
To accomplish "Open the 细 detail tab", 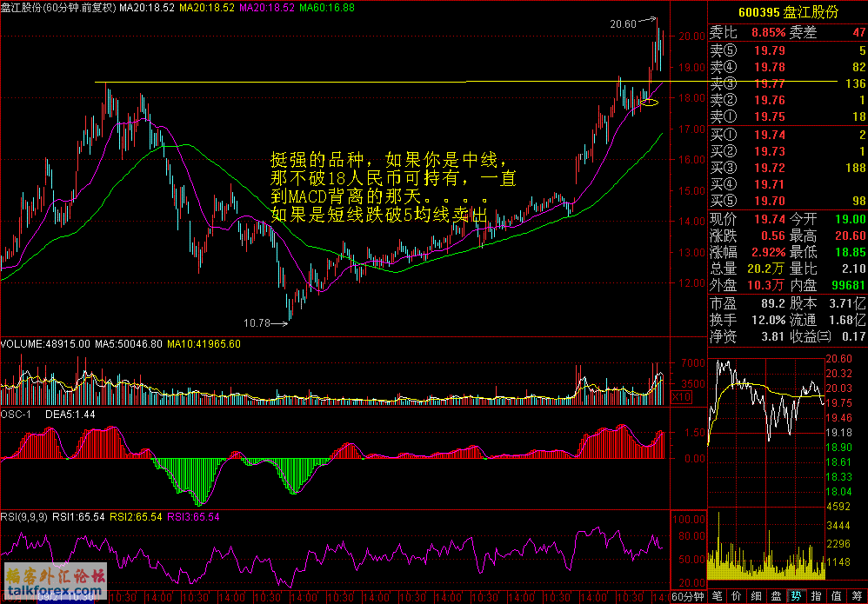I will (x=756, y=596).
